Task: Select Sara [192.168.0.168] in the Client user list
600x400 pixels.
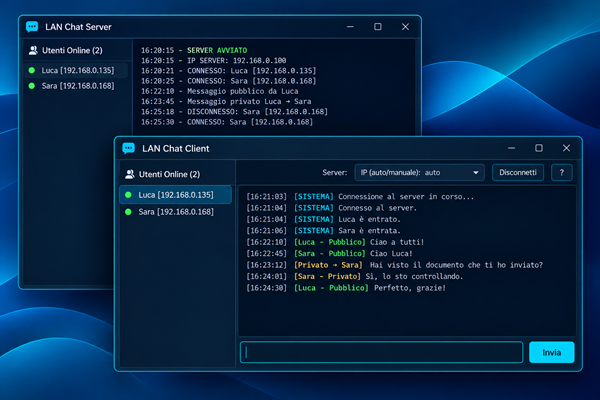Action: coord(176,212)
